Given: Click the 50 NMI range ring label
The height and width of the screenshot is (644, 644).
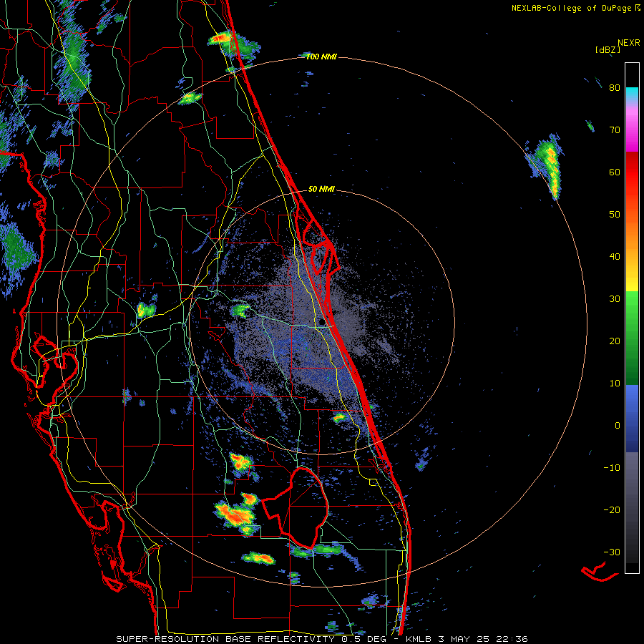Looking at the screenshot, I should (321, 190).
